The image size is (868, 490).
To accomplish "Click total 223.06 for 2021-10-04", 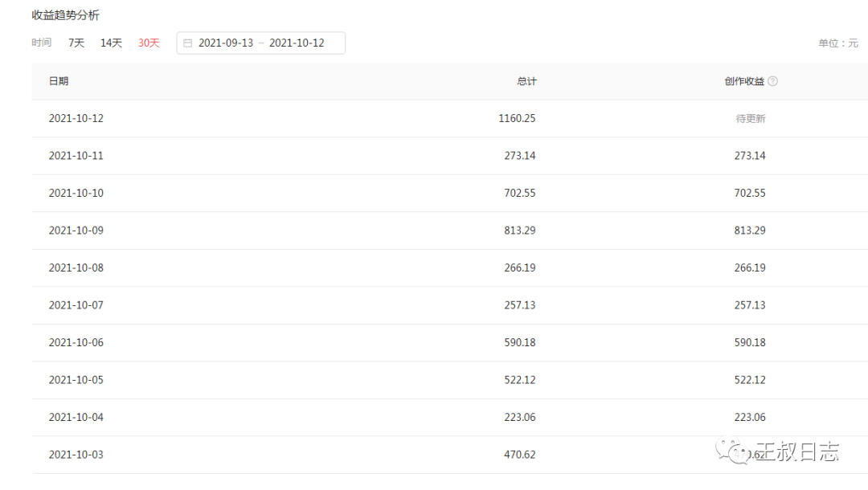I will [x=520, y=417].
